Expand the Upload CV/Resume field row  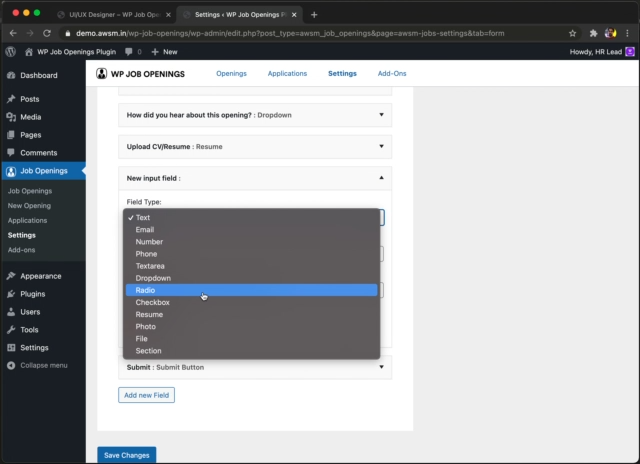click(255, 147)
